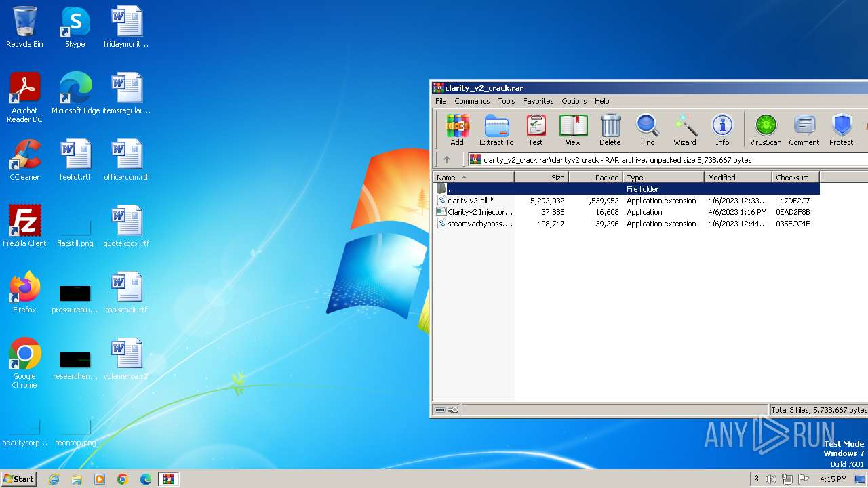Open the Help menu
Viewport: 868px width, 488px height.
pos(602,101)
